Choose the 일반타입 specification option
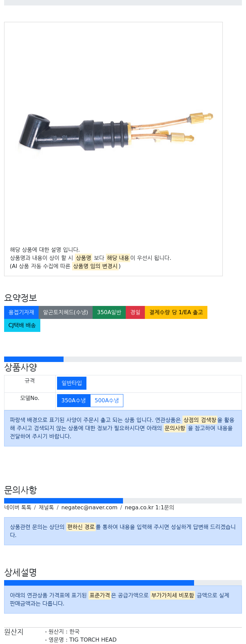Screen dimensions: 246x644 click(x=72, y=383)
